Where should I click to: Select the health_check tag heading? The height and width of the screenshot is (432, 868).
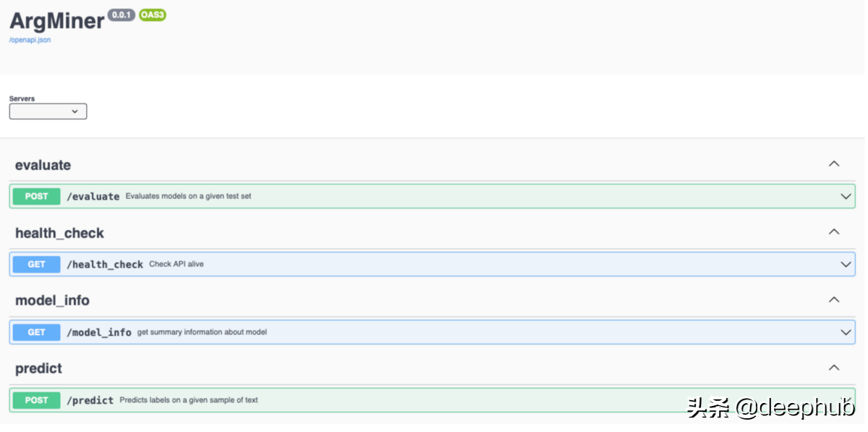click(59, 233)
